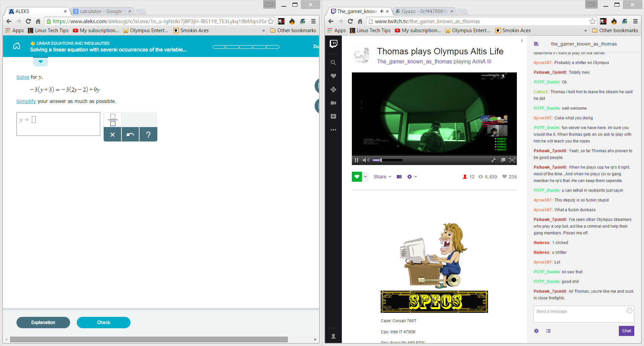The image size is (644, 346).
Task: Send message with the Chat button
Action: [x=627, y=331]
